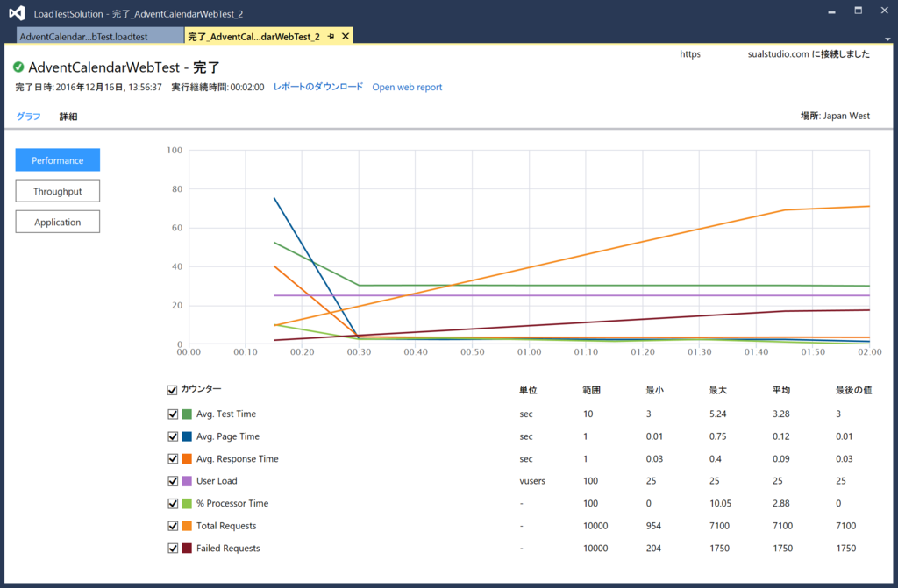Image resolution: width=898 pixels, height=588 pixels.
Task: Click the 単位 column header
Action: click(x=528, y=390)
